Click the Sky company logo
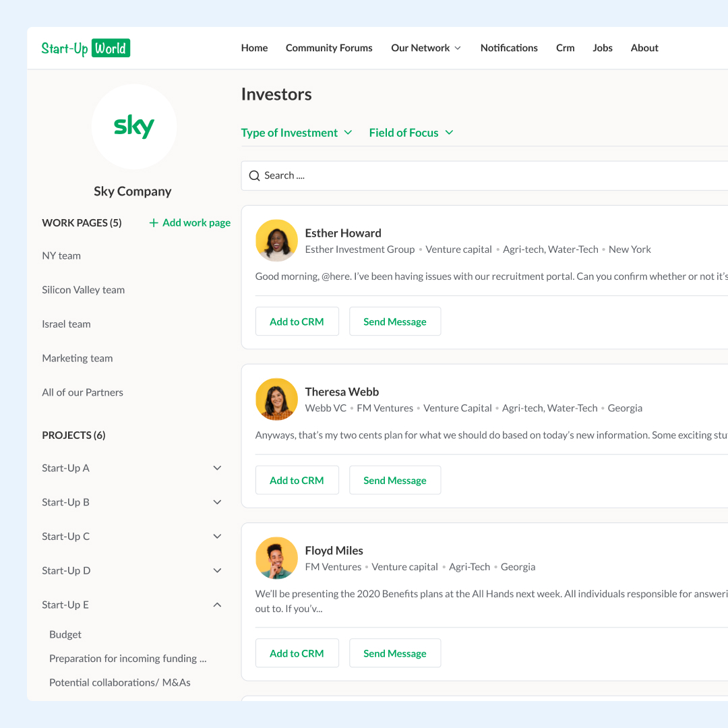 tap(134, 127)
